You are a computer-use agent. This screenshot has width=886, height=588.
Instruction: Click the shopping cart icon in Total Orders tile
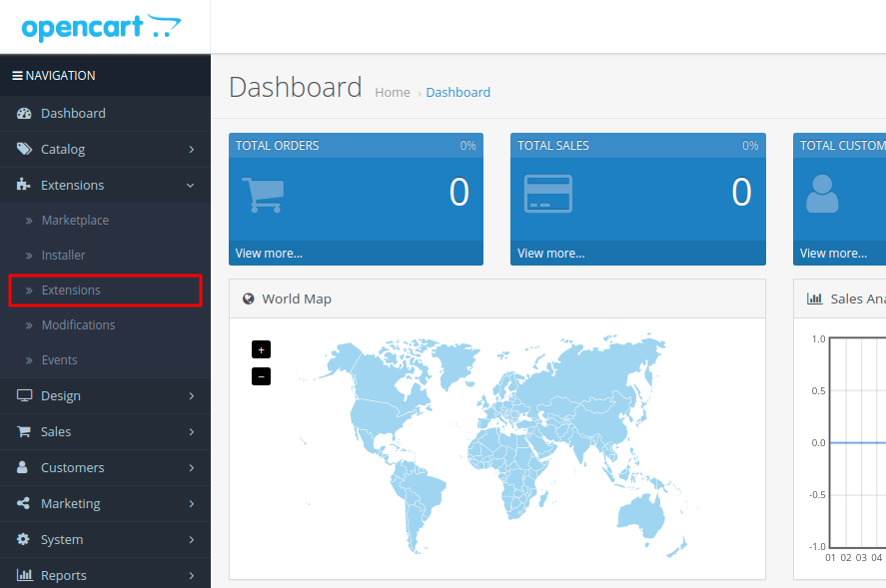263,195
